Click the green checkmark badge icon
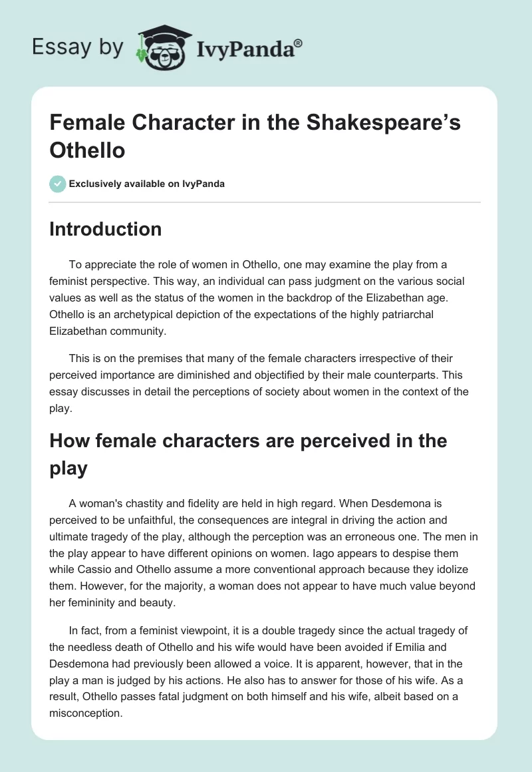Screen dimensions: 532x772 pos(58,184)
